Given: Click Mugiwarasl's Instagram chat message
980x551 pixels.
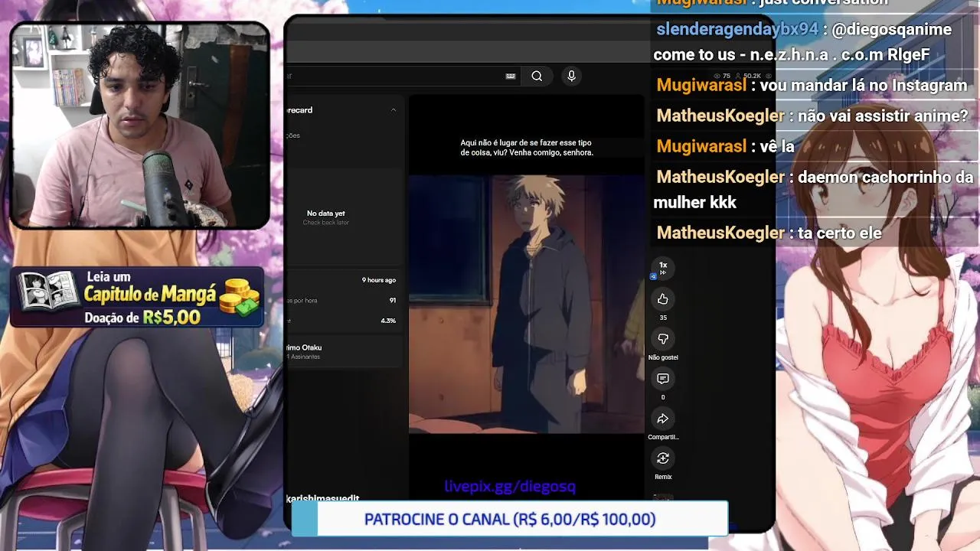Looking at the screenshot, I should point(812,85).
